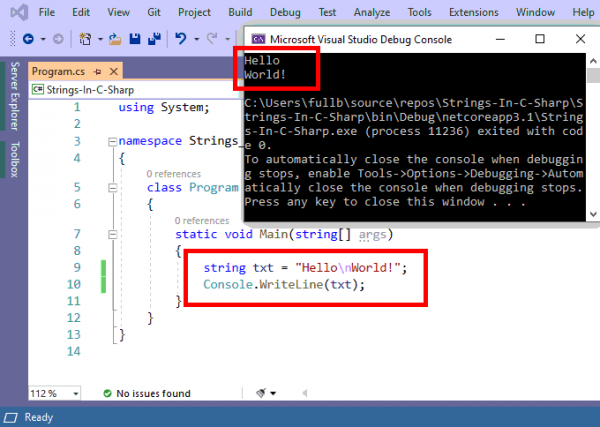Click the New Project toolbar icon
Screen dimensions: 600x427
coord(87,39)
